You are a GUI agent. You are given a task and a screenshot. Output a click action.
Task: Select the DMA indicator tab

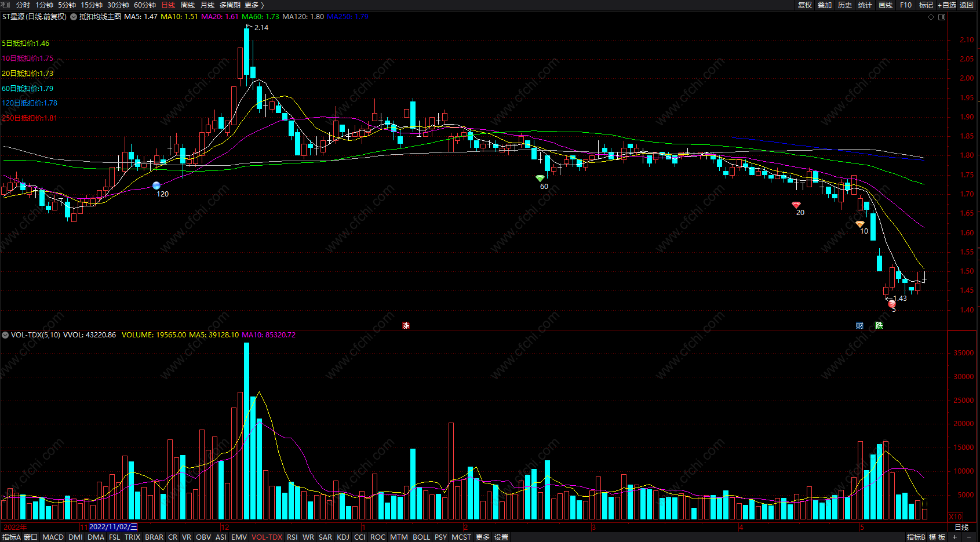click(96, 537)
